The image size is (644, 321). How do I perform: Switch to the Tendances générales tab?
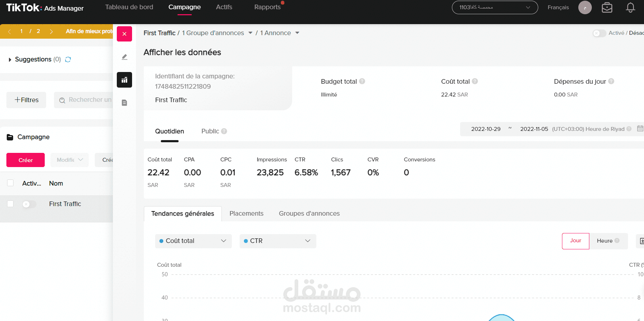click(x=183, y=214)
